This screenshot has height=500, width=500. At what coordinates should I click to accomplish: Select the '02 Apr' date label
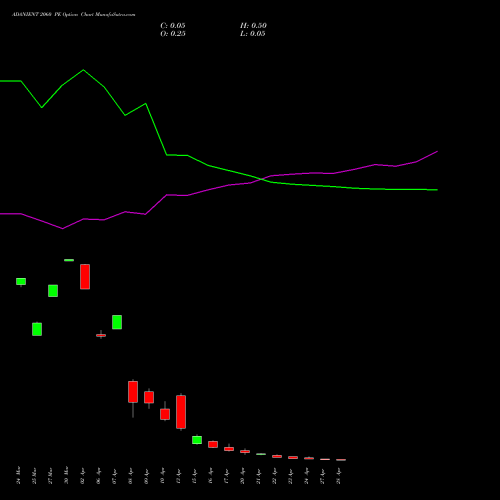(x=82, y=475)
